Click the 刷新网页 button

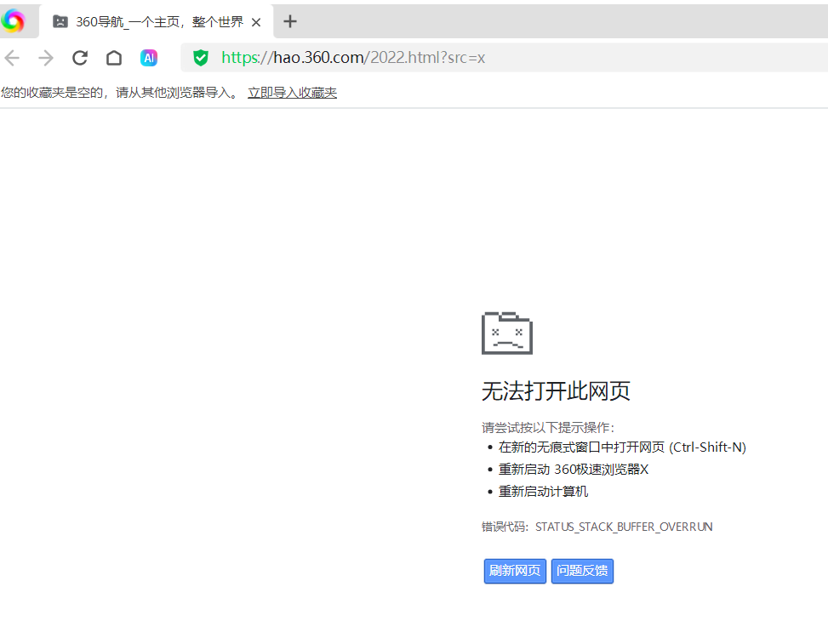(515, 571)
